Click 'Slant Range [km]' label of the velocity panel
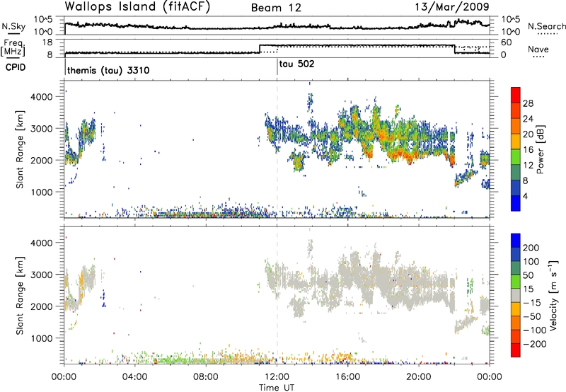The image size is (566, 392). point(20,295)
